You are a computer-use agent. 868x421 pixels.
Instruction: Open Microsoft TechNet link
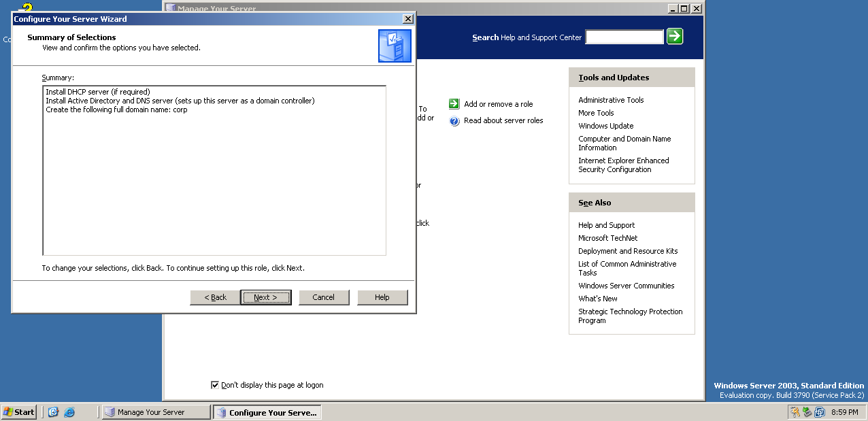608,238
